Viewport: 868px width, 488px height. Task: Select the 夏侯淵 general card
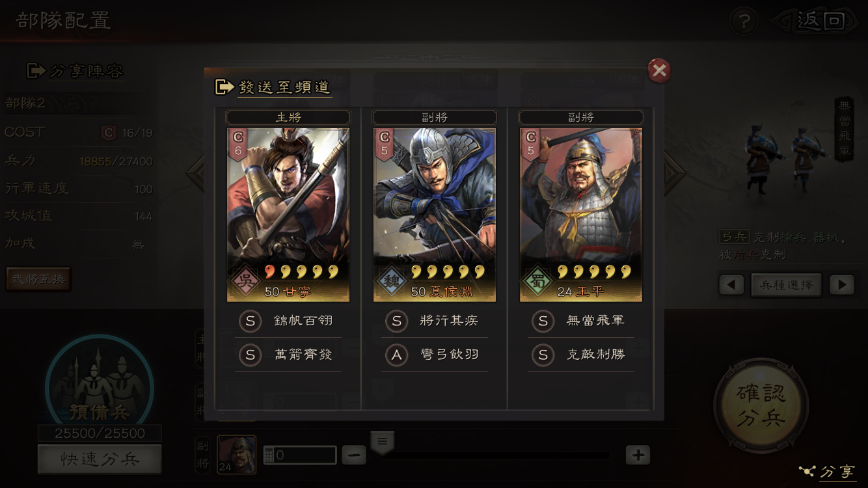click(435, 215)
